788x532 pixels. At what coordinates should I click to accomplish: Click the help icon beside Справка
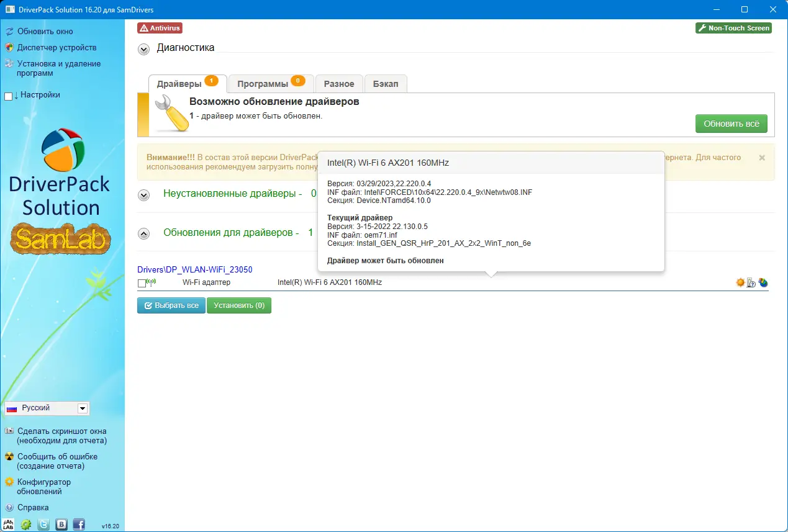click(x=9, y=507)
